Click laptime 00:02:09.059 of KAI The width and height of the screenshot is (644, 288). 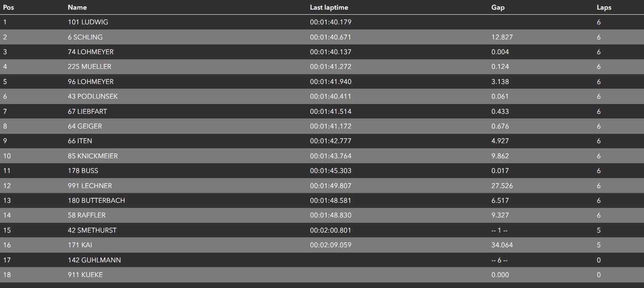click(330, 245)
